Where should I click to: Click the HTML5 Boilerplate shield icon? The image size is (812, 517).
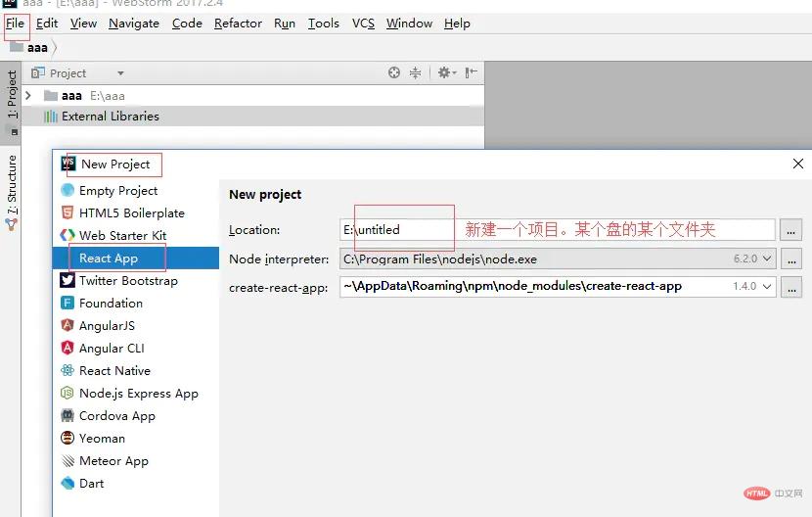pyautogui.click(x=68, y=212)
